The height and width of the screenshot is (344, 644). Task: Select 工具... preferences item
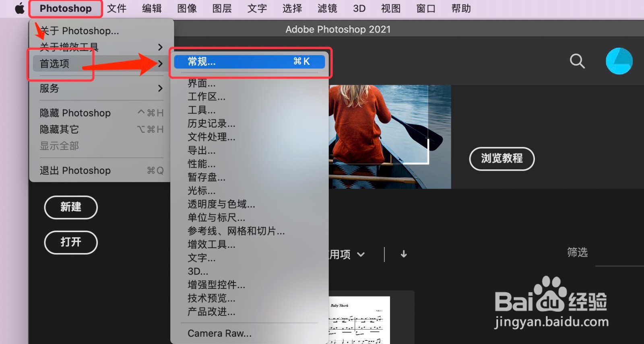click(250, 110)
